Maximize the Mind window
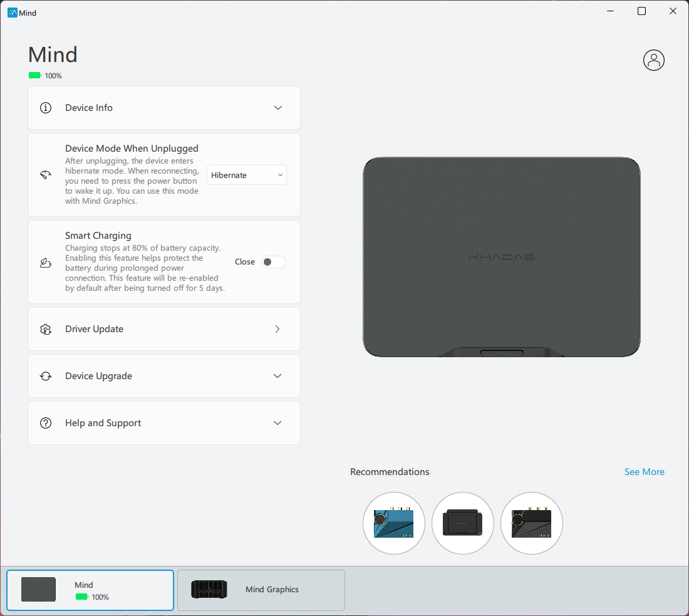The width and height of the screenshot is (689, 616). 641,11
